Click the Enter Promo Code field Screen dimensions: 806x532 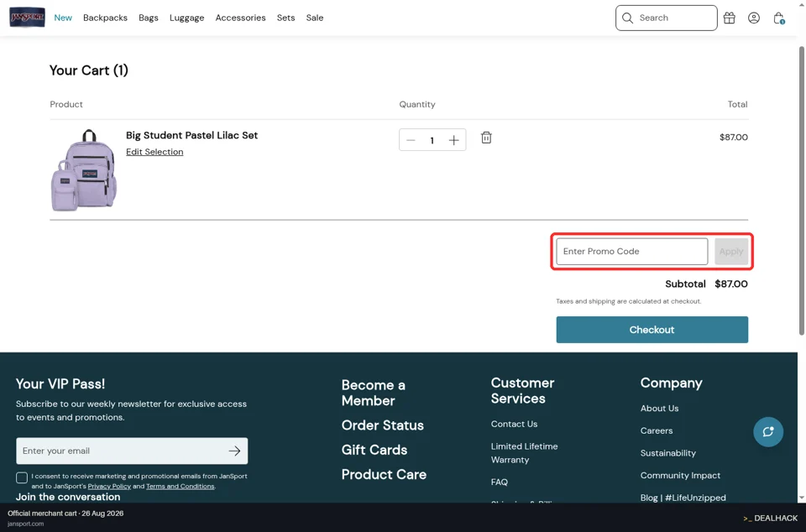[x=631, y=252]
